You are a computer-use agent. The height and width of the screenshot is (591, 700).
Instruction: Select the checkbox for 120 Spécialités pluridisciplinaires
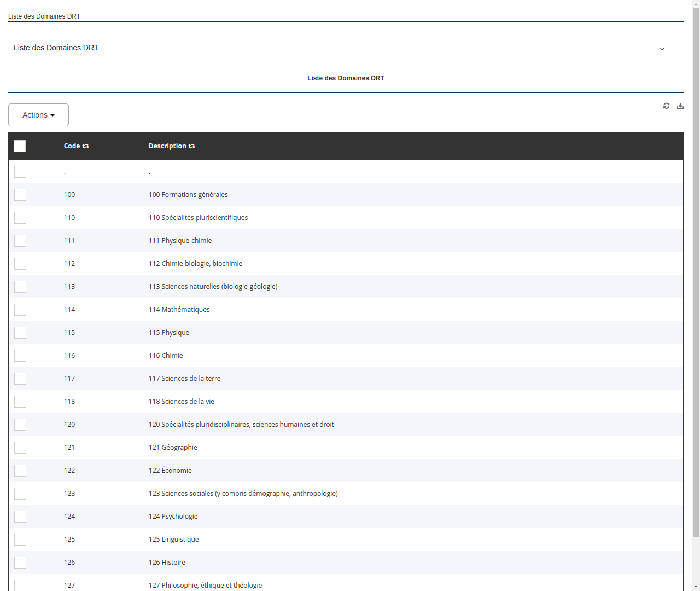click(20, 424)
